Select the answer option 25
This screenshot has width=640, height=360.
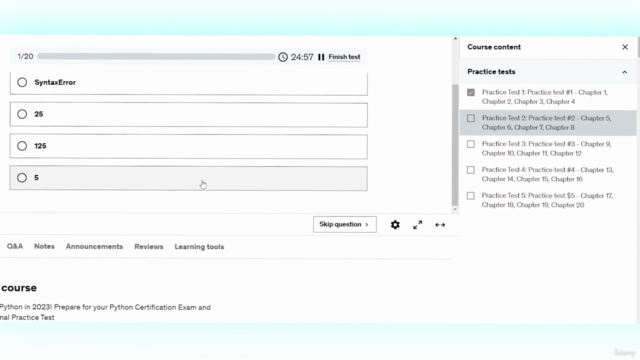click(189, 115)
